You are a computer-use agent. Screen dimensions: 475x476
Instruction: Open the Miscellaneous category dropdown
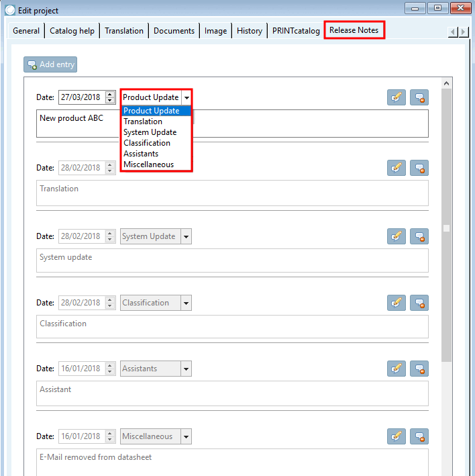click(x=187, y=436)
